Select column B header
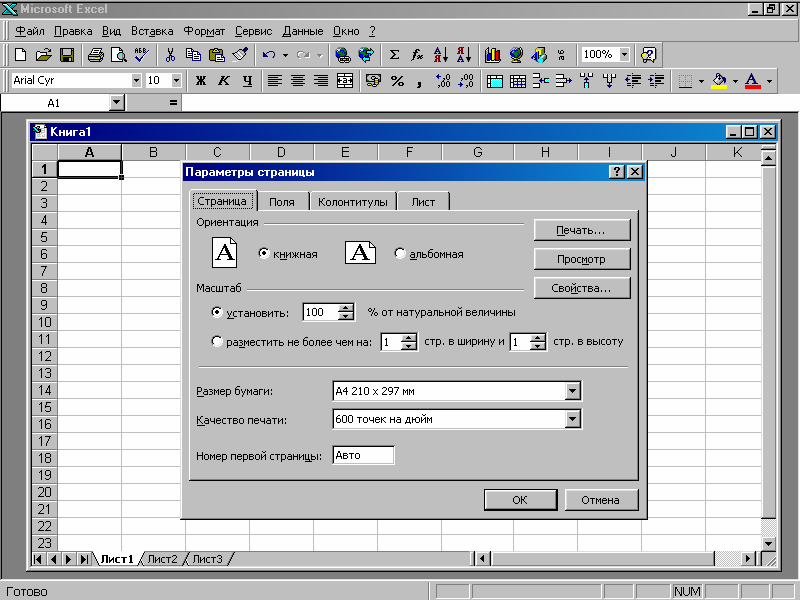The width and height of the screenshot is (800, 600). coord(153,152)
